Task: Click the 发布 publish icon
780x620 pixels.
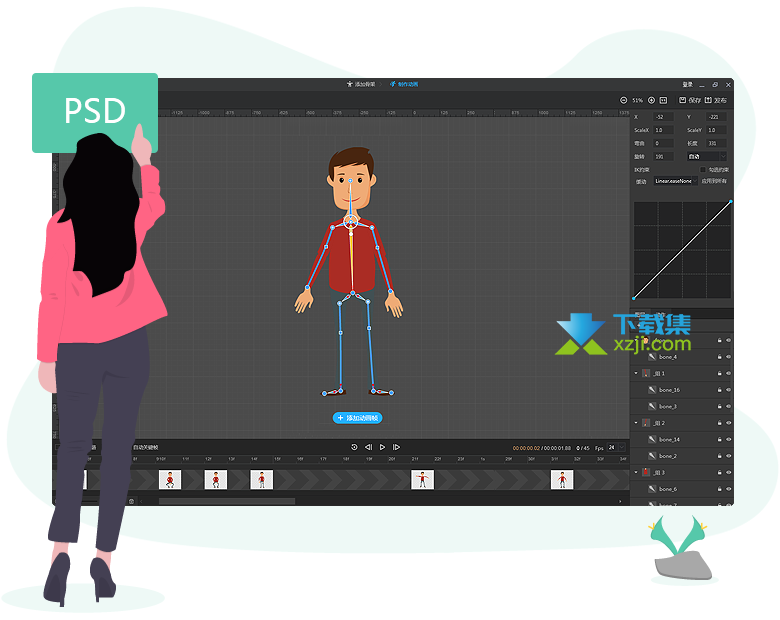Action: tap(708, 100)
